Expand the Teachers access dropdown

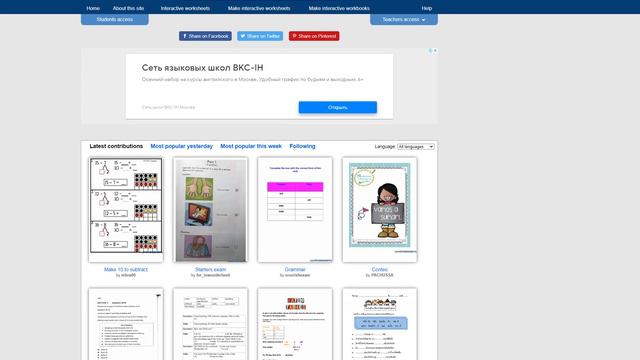pyautogui.click(x=404, y=19)
